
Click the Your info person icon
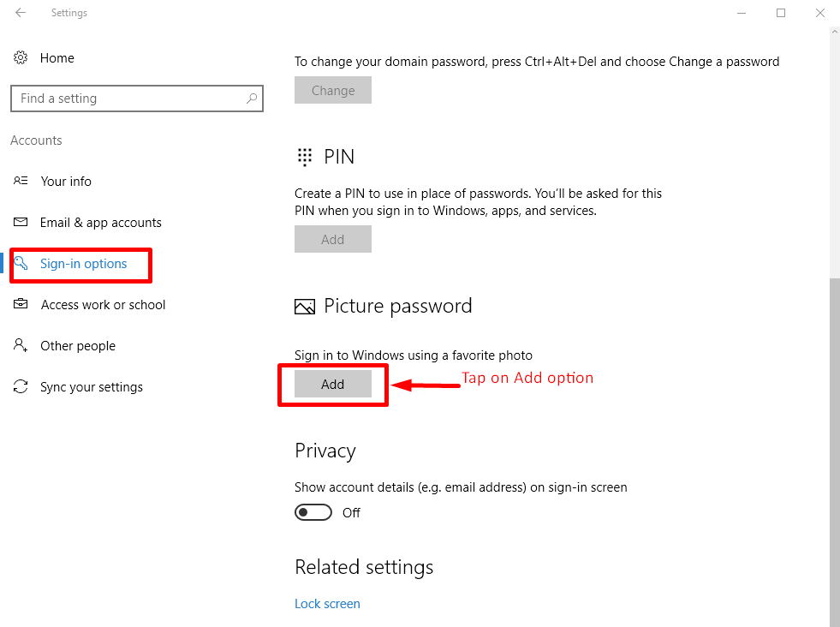[21, 182]
